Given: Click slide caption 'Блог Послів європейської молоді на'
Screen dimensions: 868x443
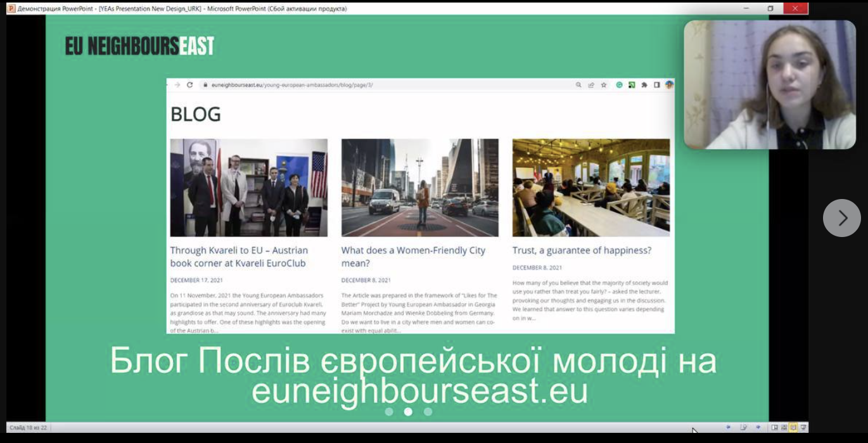Looking at the screenshot, I should 413,361.
